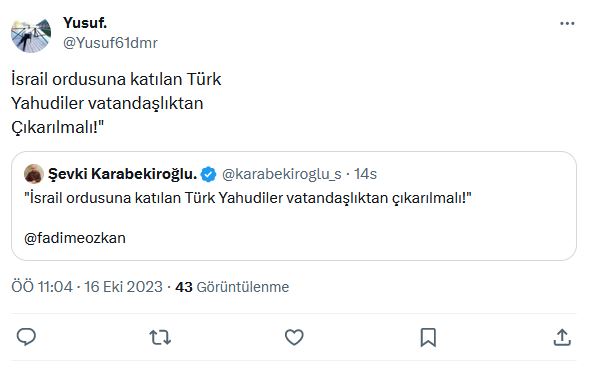Screen dimensions: 591x369
Task: Click the ÖÖ 11:04 · 16 Eki 2023 timestamp
Action: (x=87, y=287)
